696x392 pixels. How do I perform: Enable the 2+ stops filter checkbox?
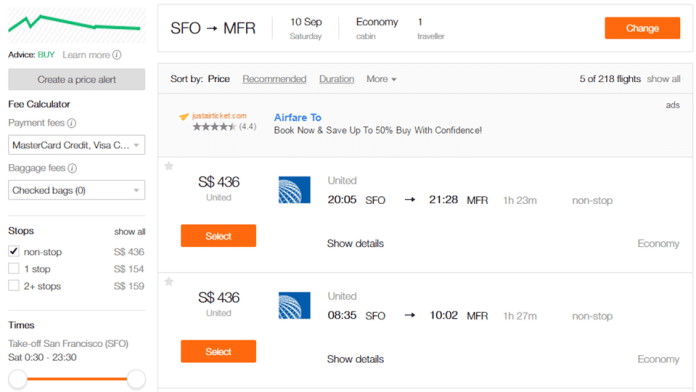14,285
